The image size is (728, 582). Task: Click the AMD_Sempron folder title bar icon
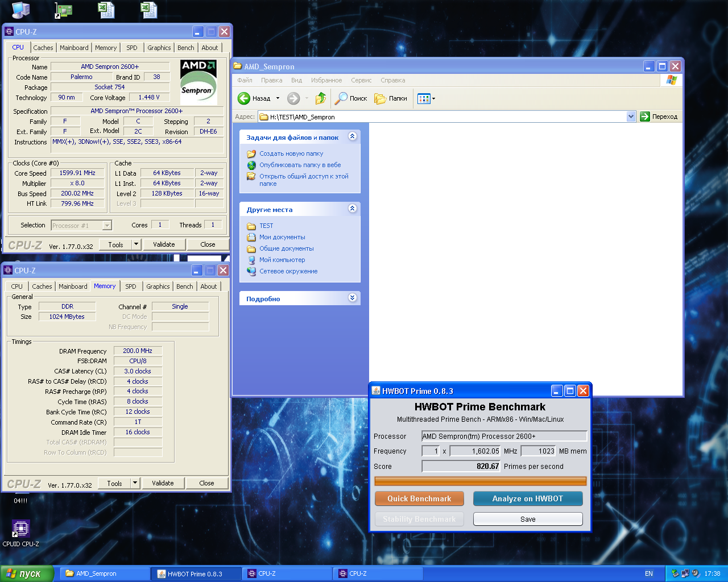(x=238, y=66)
